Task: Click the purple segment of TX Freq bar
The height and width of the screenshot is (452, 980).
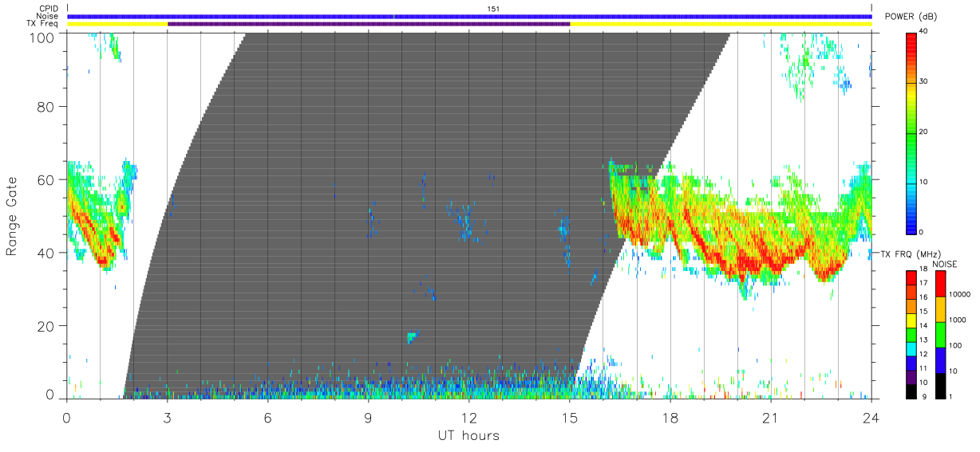Action: 369,24
